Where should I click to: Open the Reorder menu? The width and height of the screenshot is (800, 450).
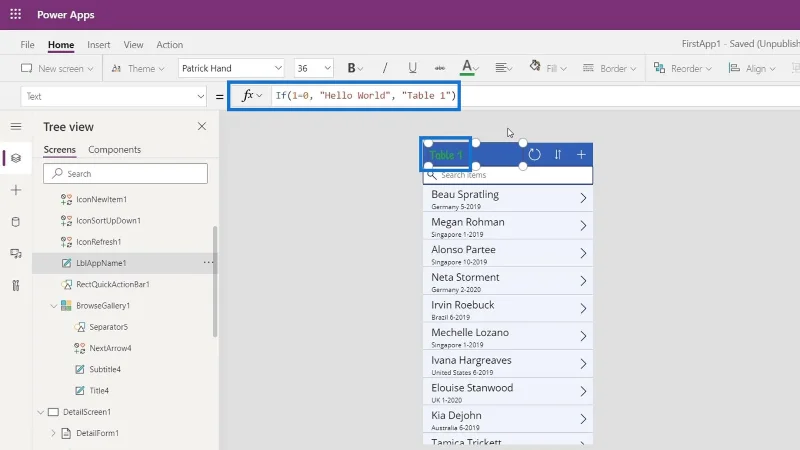683,68
